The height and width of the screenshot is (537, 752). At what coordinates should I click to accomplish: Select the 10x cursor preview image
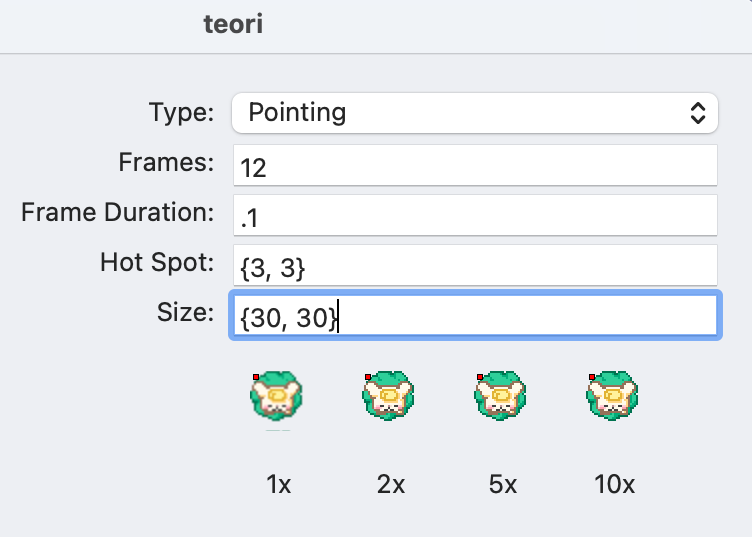[x=612, y=396]
